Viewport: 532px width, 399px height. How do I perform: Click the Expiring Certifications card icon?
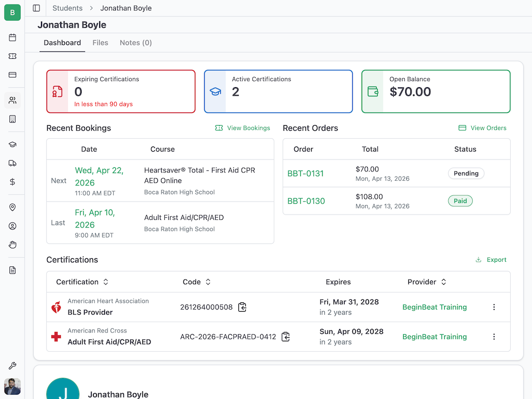point(57,91)
